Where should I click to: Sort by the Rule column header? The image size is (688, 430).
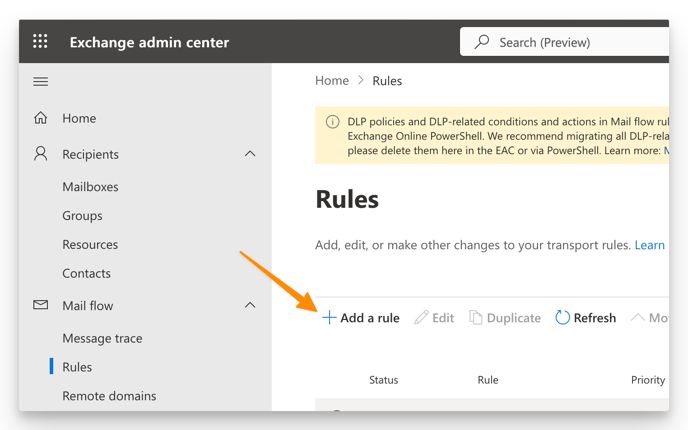(x=488, y=380)
